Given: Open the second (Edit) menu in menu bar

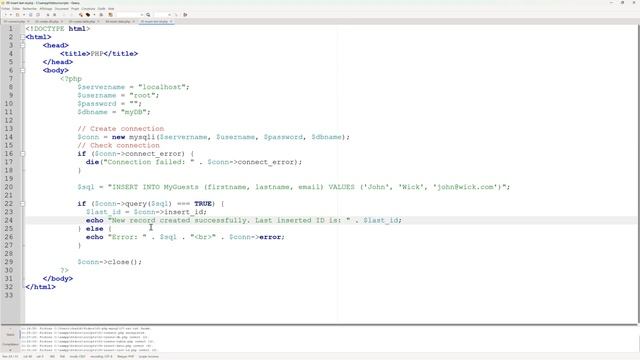Looking at the screenshot, I should point(16,9).
